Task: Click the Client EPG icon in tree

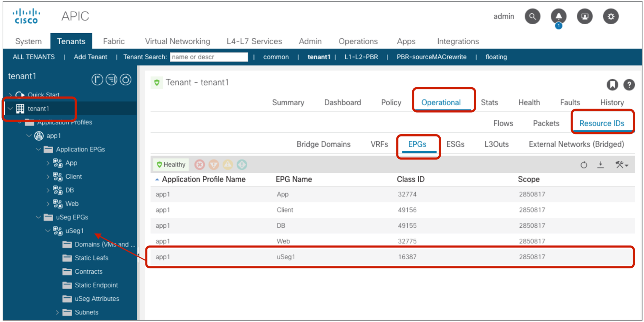Action: 58,177
